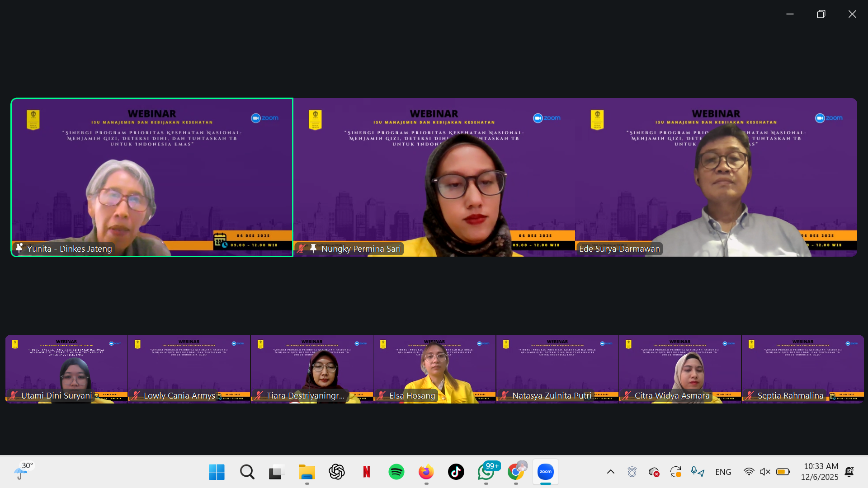Open WhatsApp with the 99+ badge
The width and height of the screenshot is (868, 488).
point(486,472)
